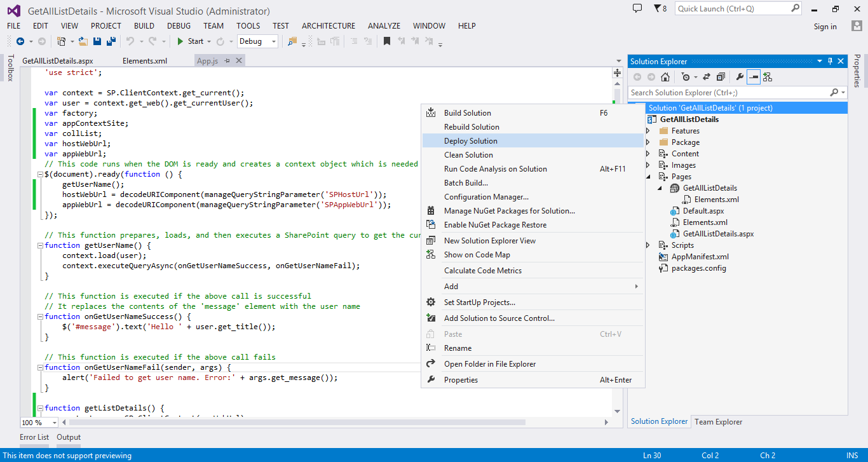Open the editor tab list dropdown arrow

[619, 61]
